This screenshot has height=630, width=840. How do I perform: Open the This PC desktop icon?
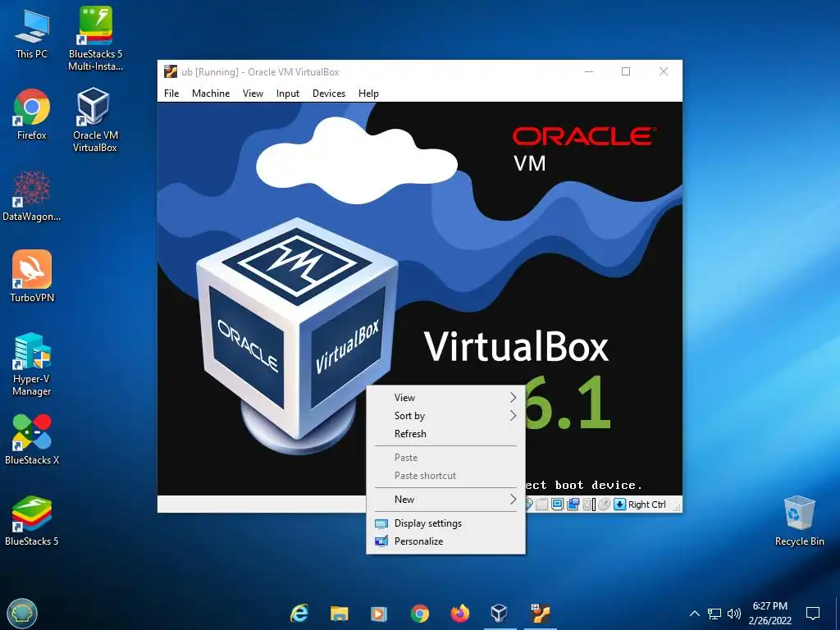tap(32, 33)
